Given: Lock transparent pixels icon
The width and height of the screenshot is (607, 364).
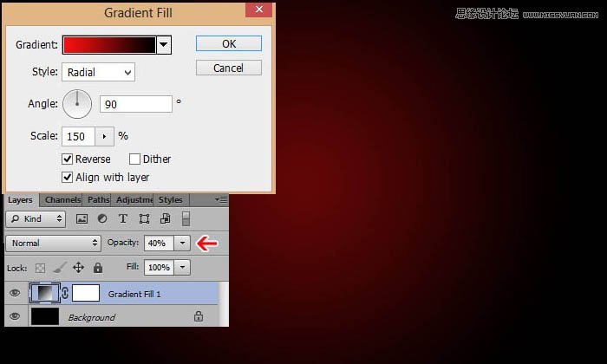Looking at the screenshot, I should [x=40, y=268].
